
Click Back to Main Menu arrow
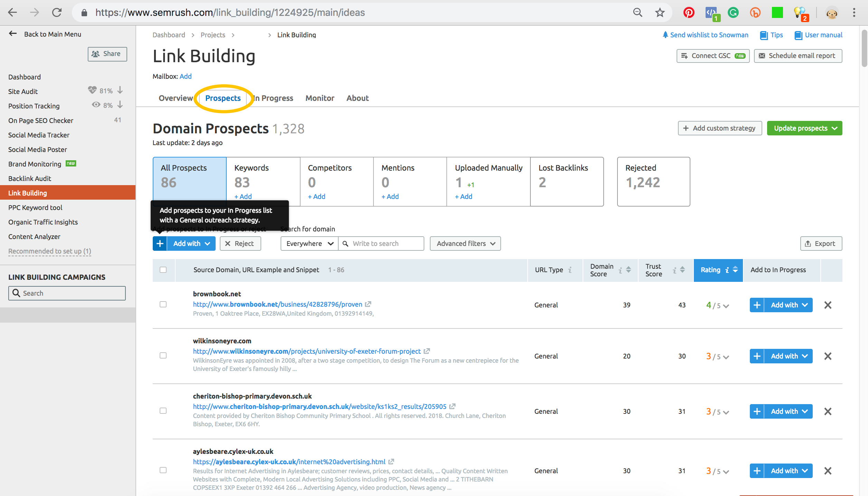pos(13,34)
